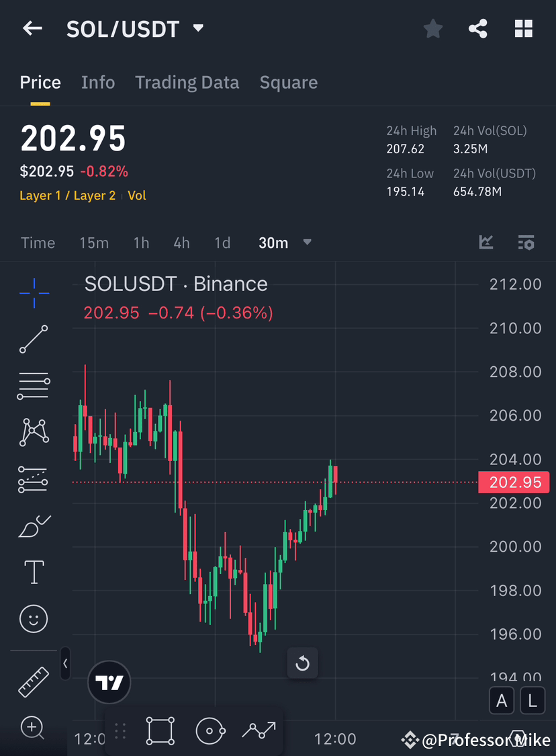Screen dimensions: 556x756
Task: Select the rectangle shape tool
Action: pos(160,731)
